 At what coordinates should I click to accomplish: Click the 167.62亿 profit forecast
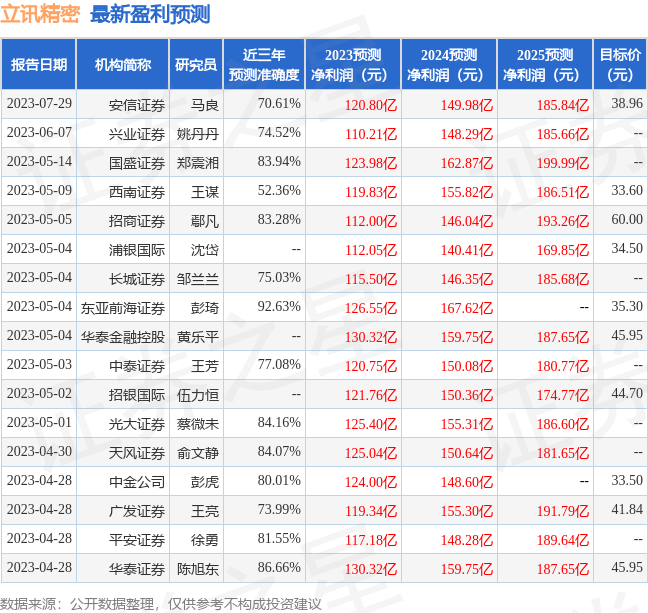pyautogui.click(x=467, y=308)
